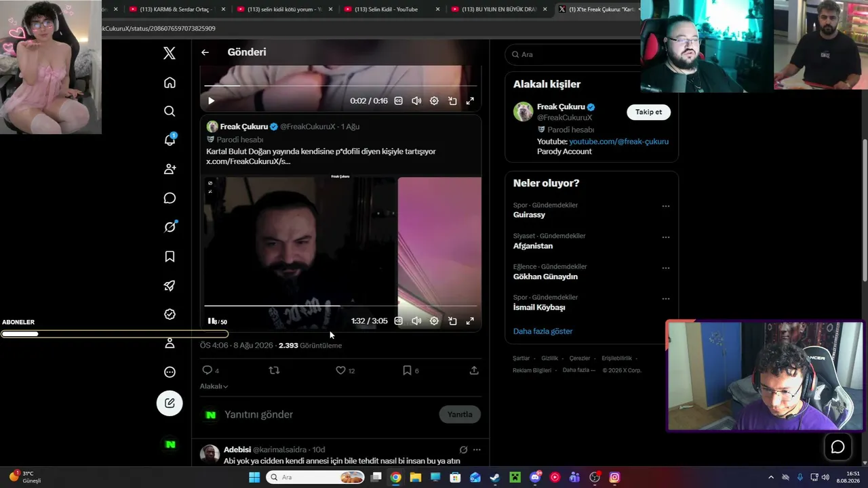Repost this post
Viewport: 868px width, 488px height.
tap(275, 370)
